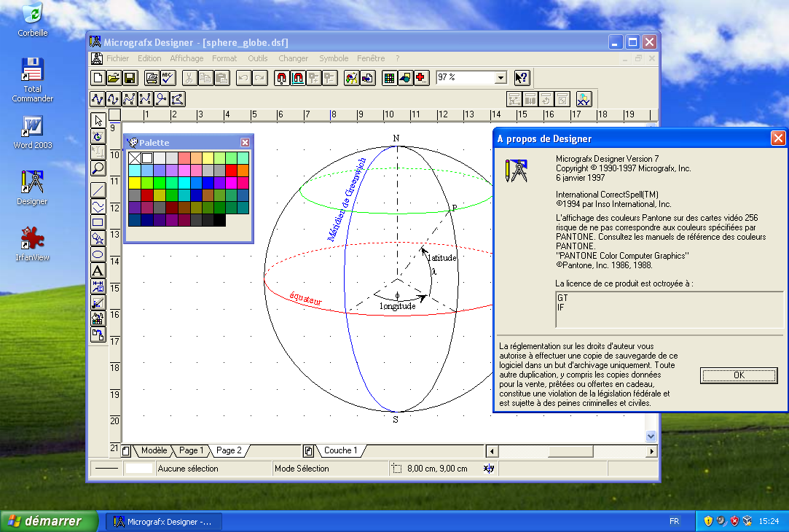Viewport: 789px width, 532px height.
Task: Select the ellipse drawing tool
Action: (x=98, y=254)
